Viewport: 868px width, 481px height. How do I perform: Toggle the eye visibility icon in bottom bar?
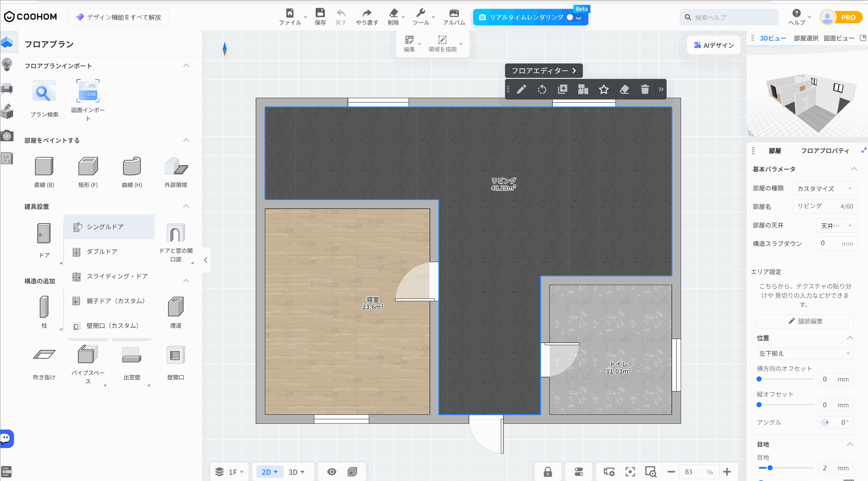click(x=331, y=472)
